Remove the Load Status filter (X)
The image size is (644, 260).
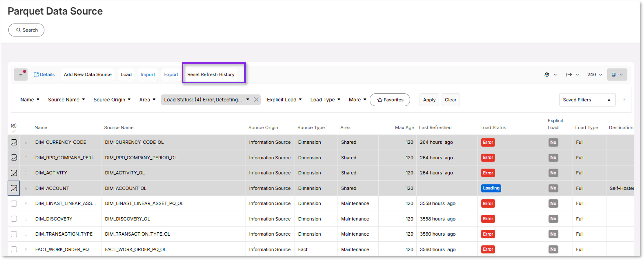point(256,100)
